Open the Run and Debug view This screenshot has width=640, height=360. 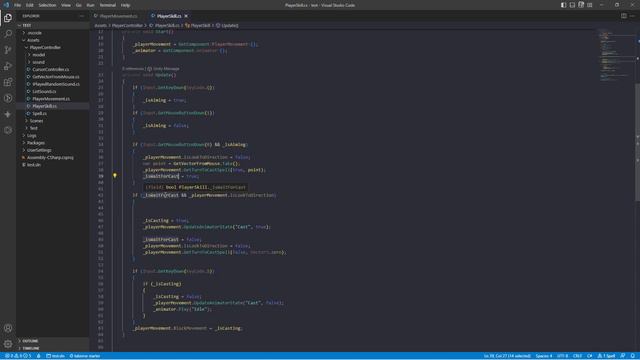[8, 66]
